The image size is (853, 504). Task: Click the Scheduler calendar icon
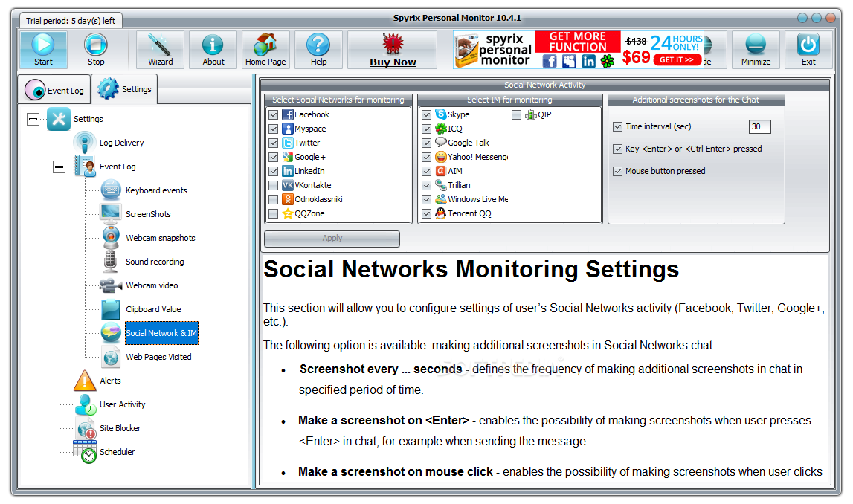point(85,452)
